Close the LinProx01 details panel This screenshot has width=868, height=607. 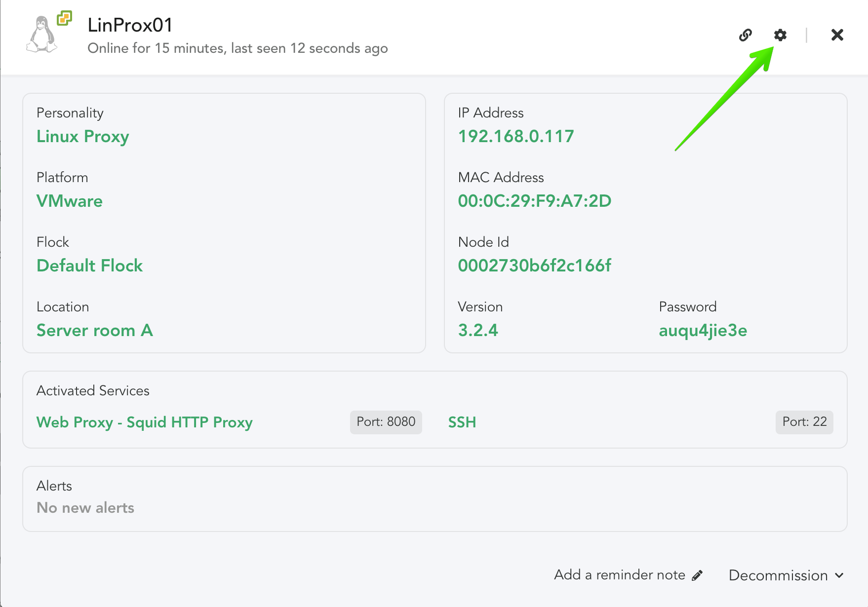(x=837, y=35)
